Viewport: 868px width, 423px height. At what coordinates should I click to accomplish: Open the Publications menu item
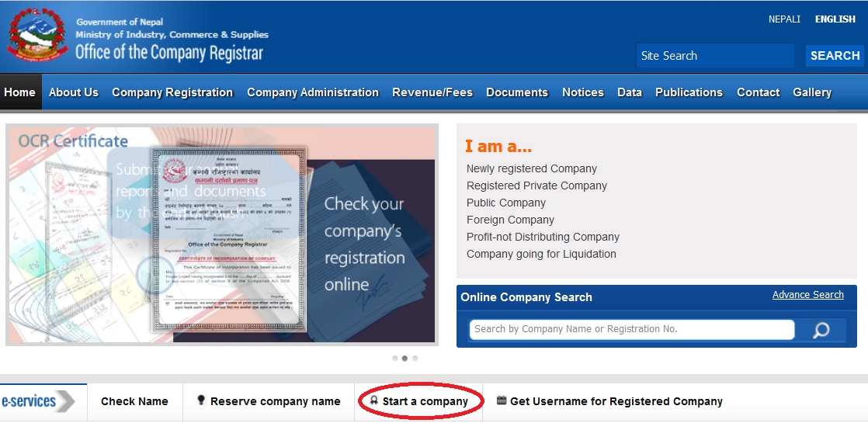(689, 92)
